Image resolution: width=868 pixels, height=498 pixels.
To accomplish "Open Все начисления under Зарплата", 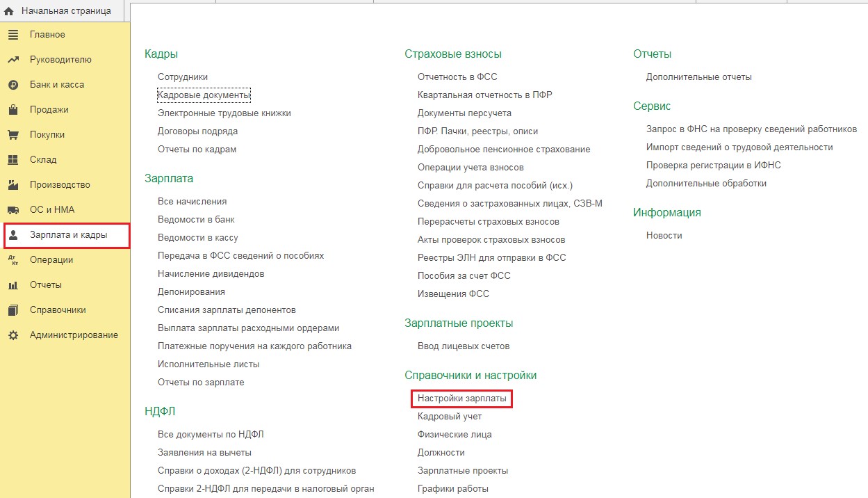I will pos(192,202).
